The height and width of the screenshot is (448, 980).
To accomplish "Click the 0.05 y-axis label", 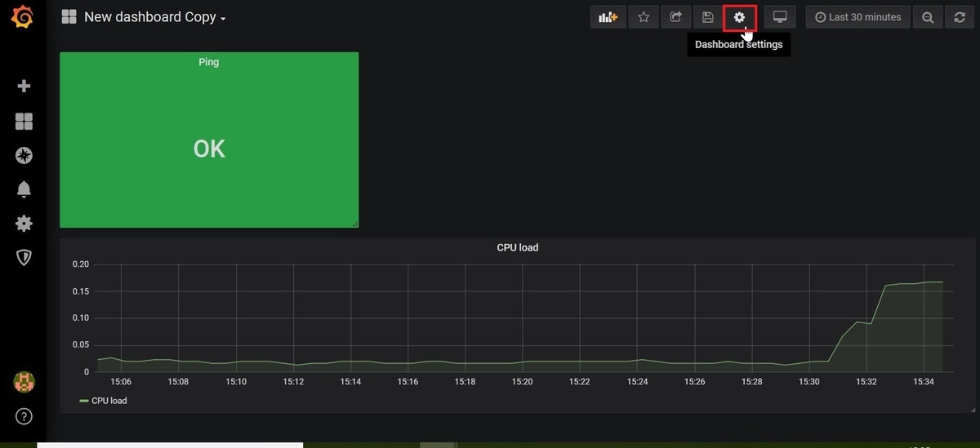I will point(81,345).
